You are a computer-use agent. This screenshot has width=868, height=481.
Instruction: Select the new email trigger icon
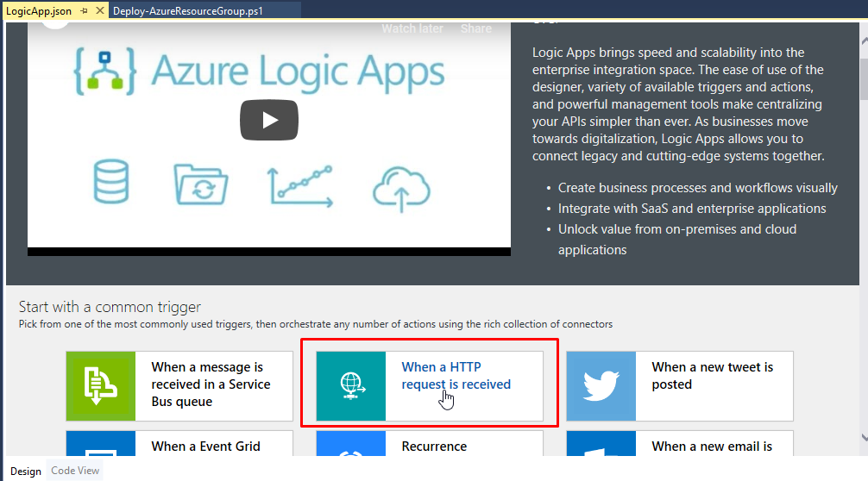tap(601, 443)
